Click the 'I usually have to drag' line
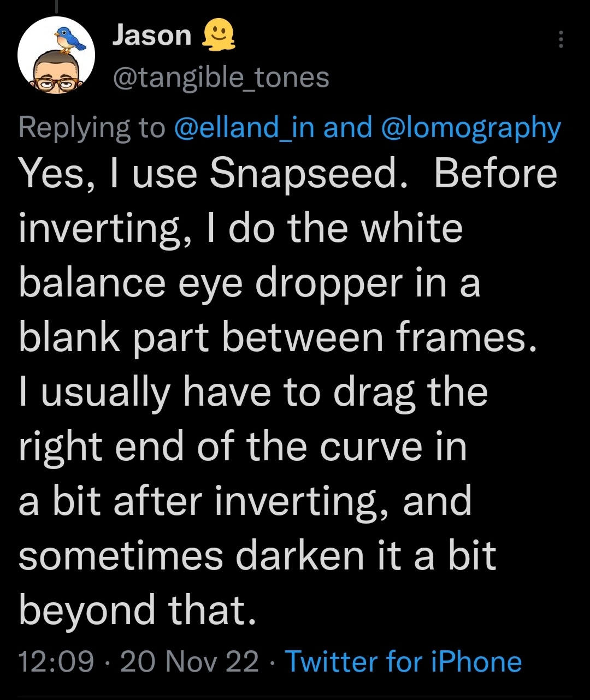The height and width of the screenshot is (700, 590). [x=253, y=391]
